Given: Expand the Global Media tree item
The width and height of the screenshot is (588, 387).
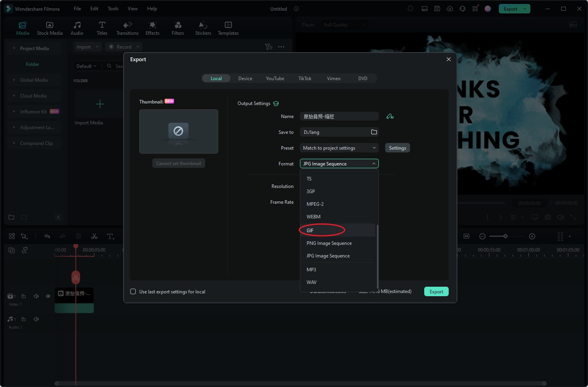Looking at the screenshot, I should [x=15, y=80].
